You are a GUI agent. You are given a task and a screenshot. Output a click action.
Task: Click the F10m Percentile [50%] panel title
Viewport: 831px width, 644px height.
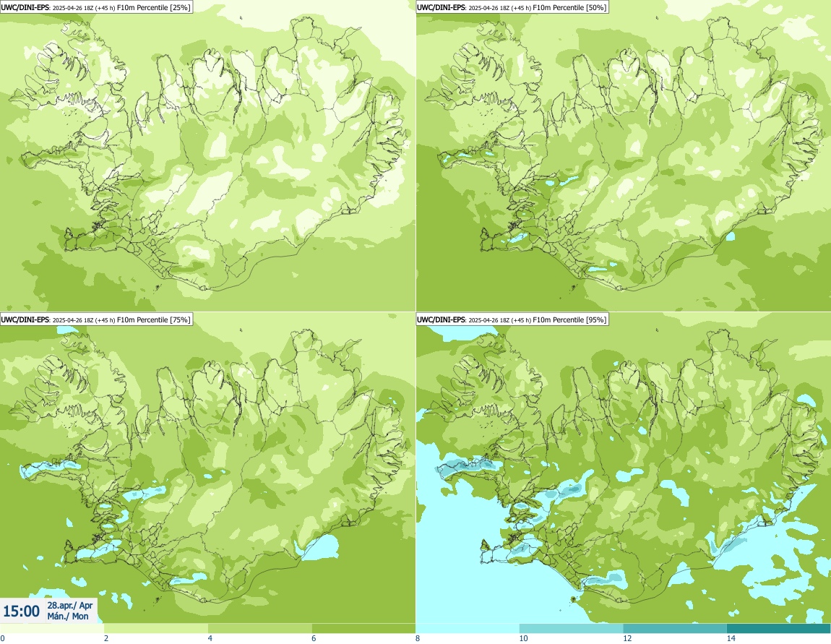(x=512, y=7)
